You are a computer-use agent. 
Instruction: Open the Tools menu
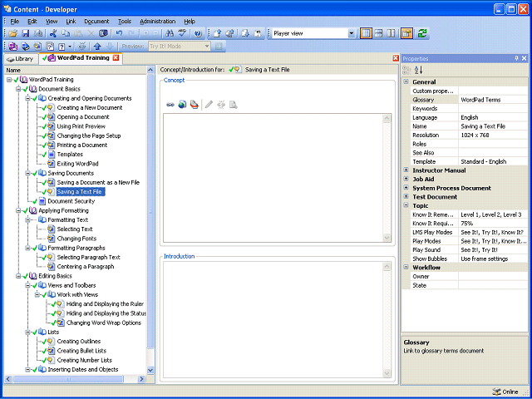pos(125,21)
